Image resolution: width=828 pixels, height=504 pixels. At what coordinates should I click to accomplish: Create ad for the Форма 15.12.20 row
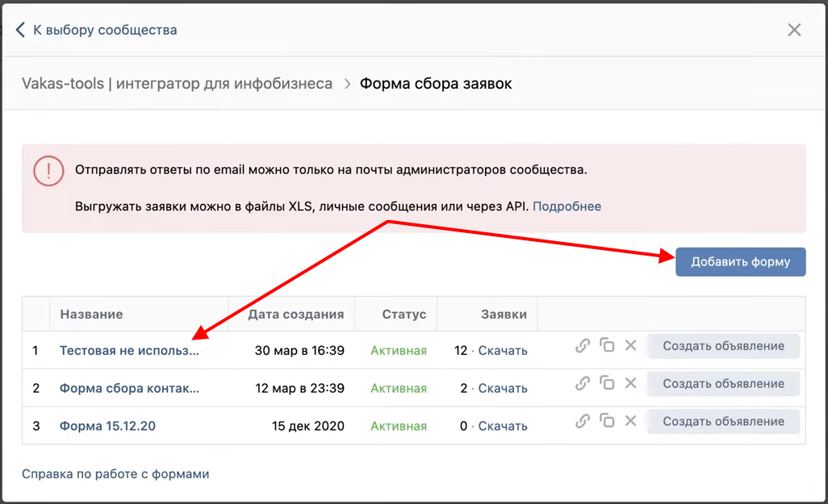723,421
